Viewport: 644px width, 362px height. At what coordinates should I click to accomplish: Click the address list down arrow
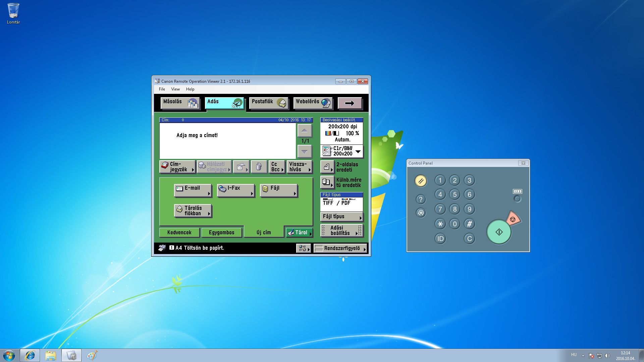305,152
